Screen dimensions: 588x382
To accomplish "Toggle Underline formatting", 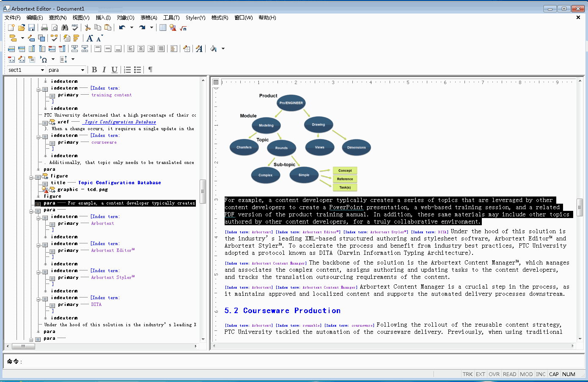I will click(x=114, y=70).
